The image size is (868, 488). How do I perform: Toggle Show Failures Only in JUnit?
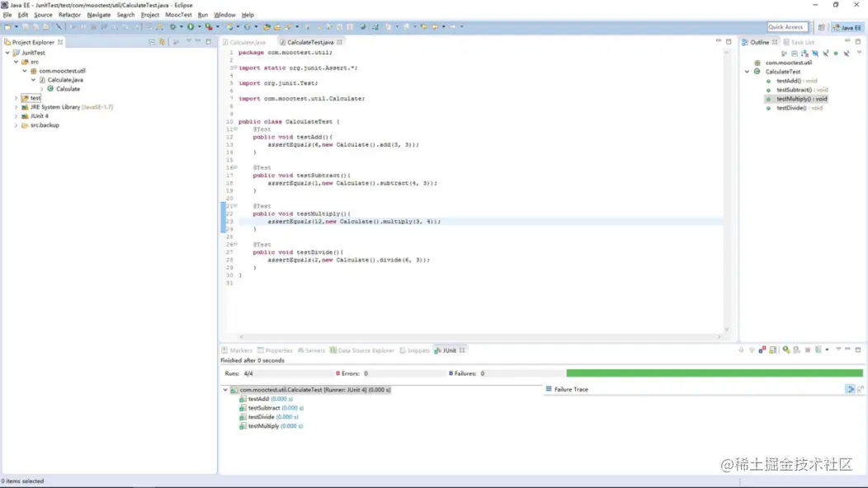(x=762, y=350)
